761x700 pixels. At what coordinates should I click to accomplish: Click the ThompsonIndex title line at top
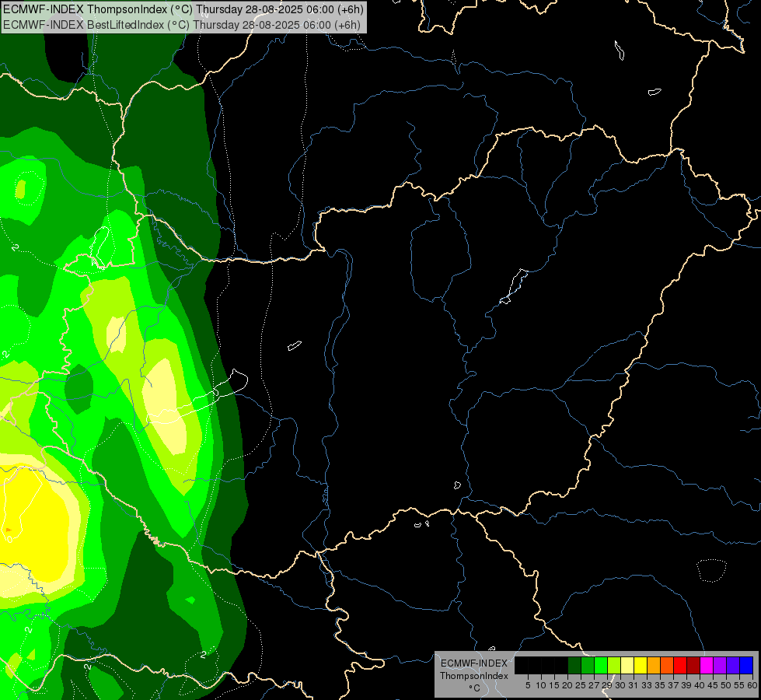183,9
